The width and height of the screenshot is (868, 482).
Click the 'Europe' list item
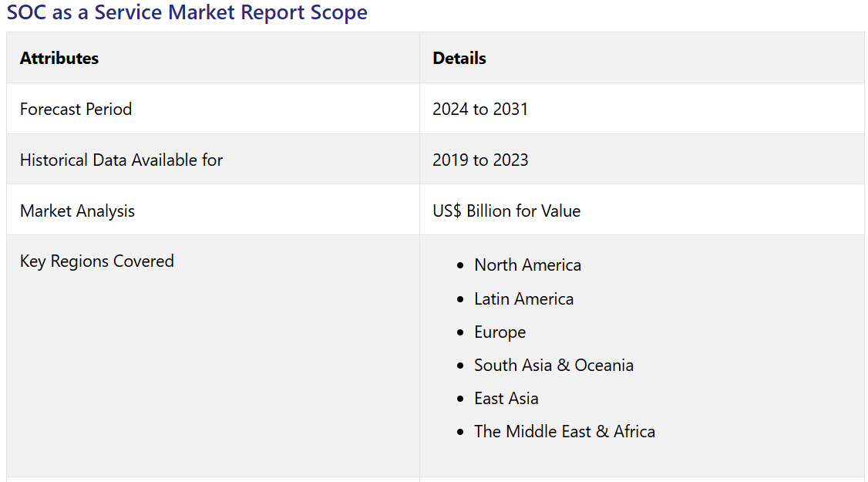500,332
